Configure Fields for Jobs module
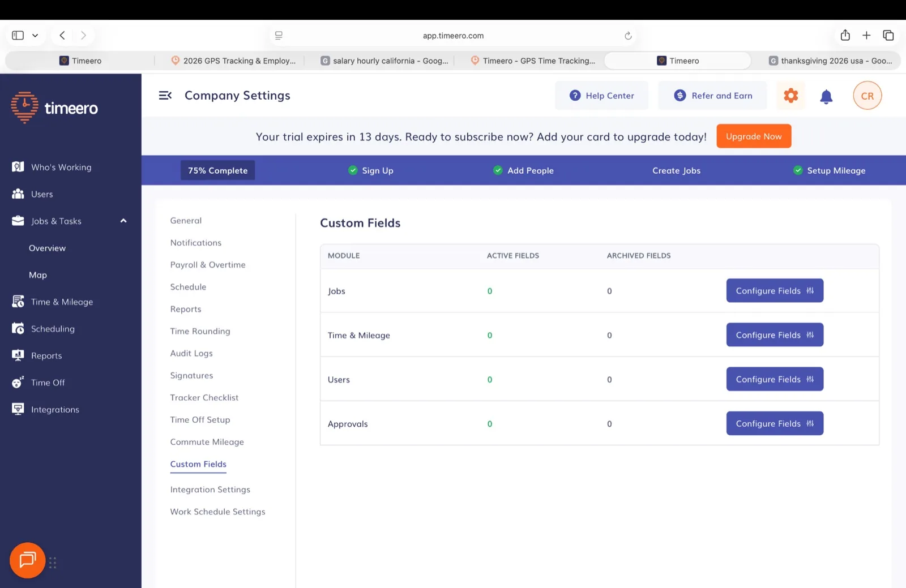The image size is (906, 588). click(x=774, y=290)
